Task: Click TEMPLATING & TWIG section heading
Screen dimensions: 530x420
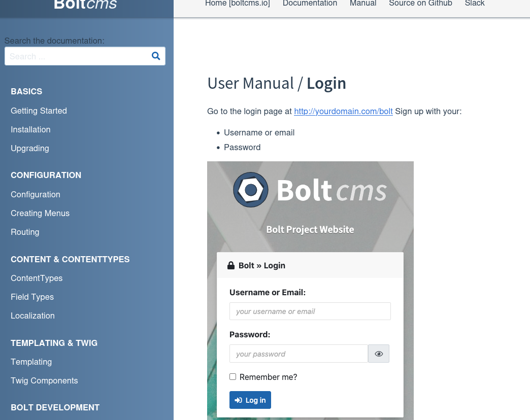Action: pos(54,343)
